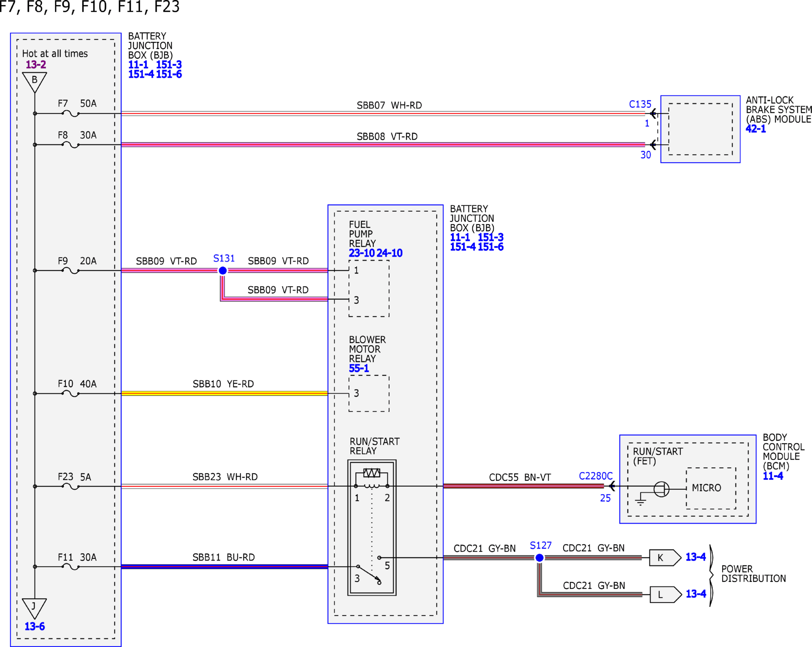
Task: Click the MICRO box inside BCM
Action: pyautogui.click(x=711, y=488)
